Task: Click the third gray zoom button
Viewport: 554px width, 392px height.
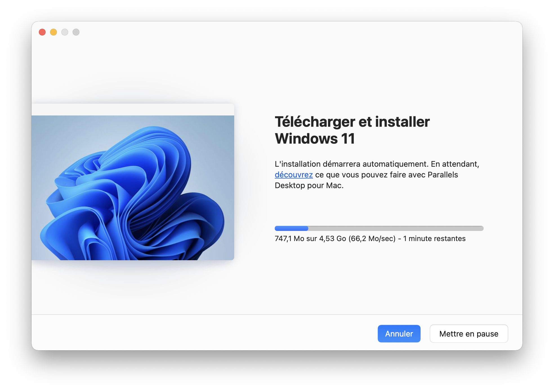Action: click(x=65, y=32)
